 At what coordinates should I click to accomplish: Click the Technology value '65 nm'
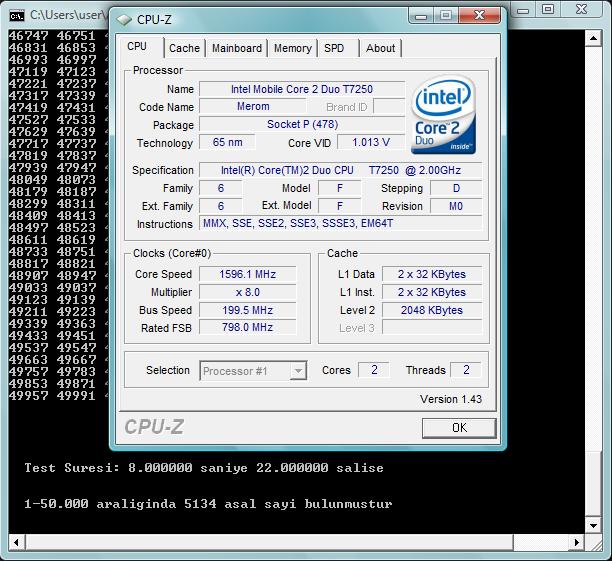228,142
